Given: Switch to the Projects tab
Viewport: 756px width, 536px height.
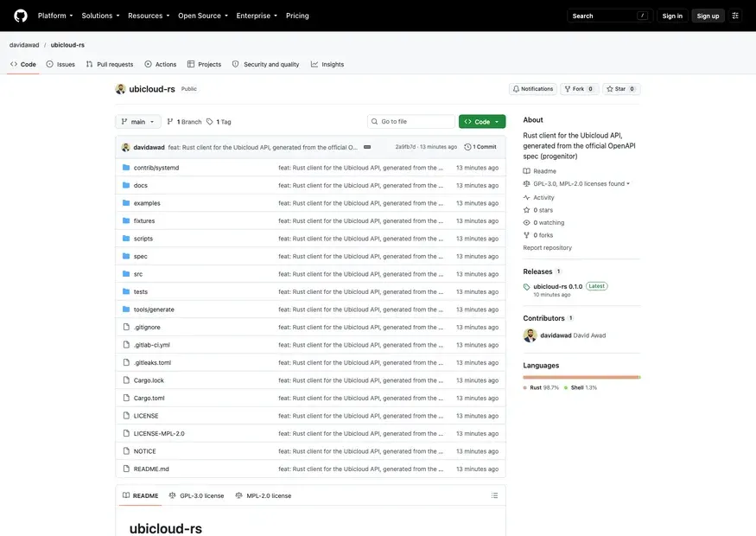Looking at the screenshot, I should click(x=204, y=64).
